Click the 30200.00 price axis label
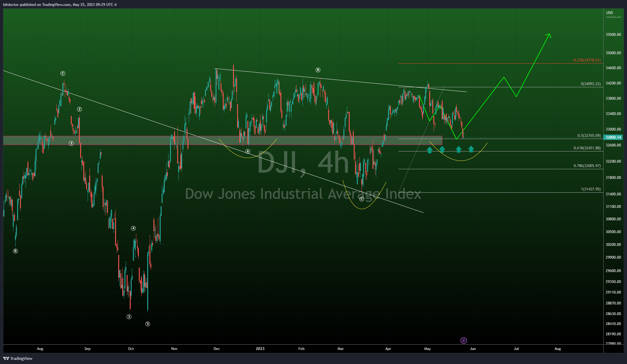 pyautogui.click(x=613, y=245)
